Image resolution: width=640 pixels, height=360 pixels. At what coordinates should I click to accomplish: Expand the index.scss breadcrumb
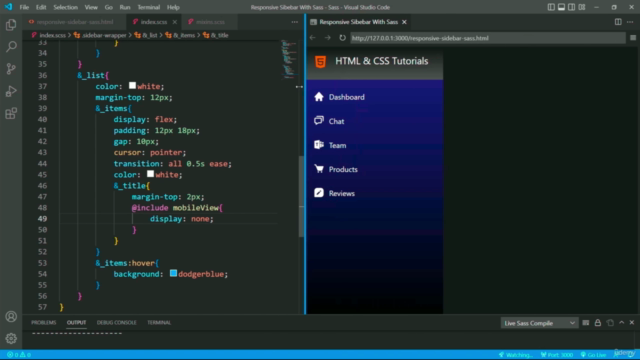tap(52, 36)
